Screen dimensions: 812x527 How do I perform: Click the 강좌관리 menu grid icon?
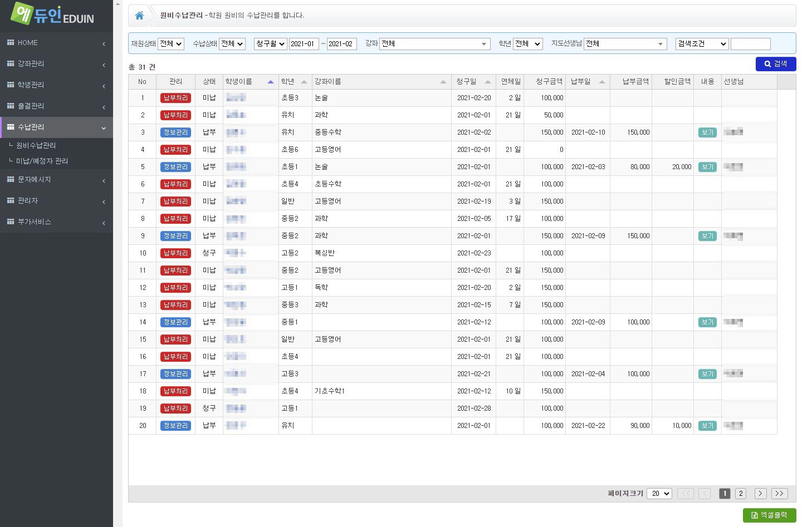pyautogui.click(x=11, y=63)
